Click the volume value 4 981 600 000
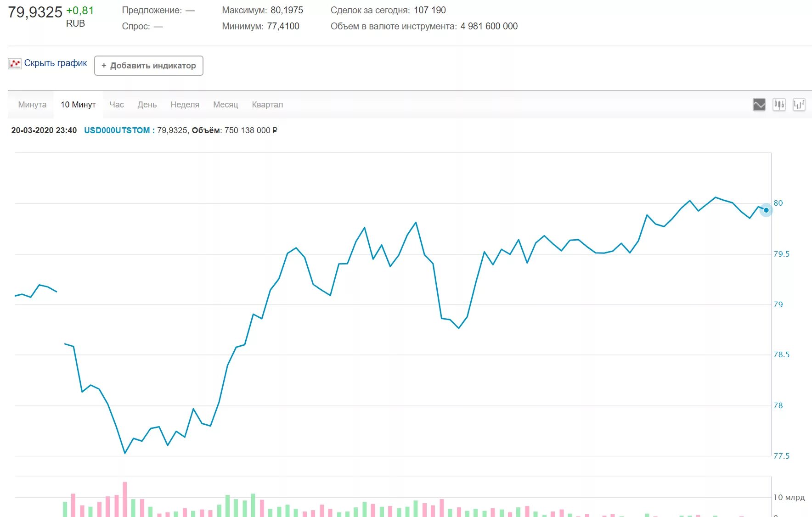 click(x=489, y=26)
